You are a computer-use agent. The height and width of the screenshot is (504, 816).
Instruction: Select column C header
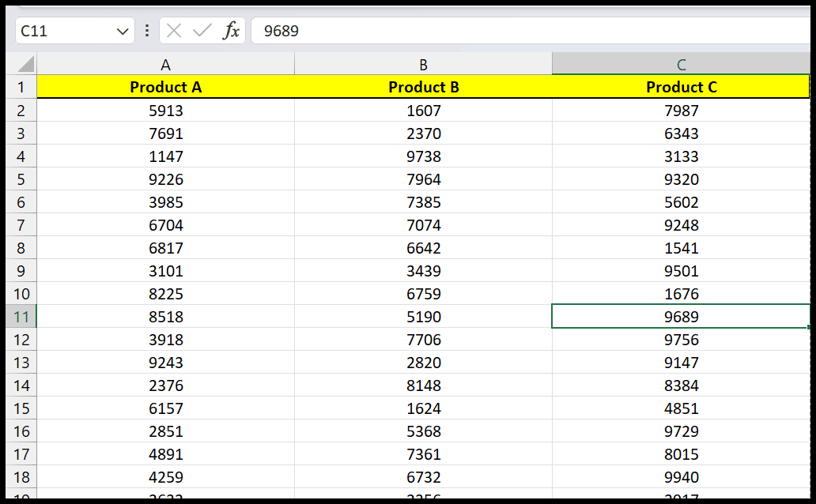(681, 64)
